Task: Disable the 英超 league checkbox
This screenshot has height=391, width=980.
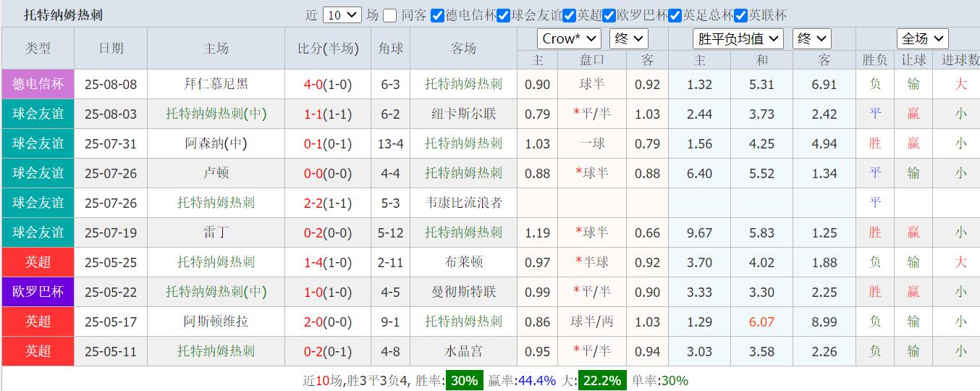Action: click(x=570, y=15)
